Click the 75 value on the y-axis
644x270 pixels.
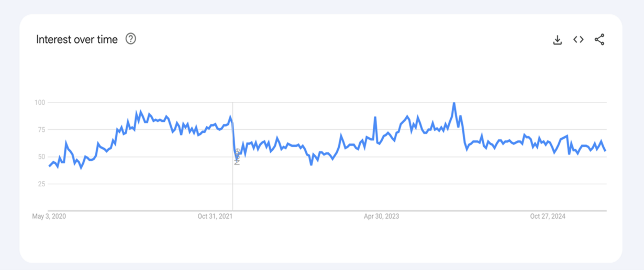tap(41, 130)
